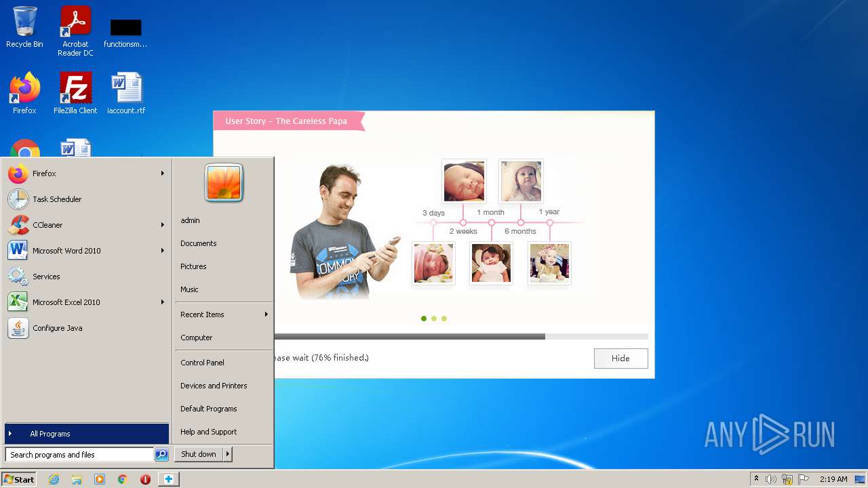Click Show desktop button at taskbar end

pyautogui.click(x=860, y=479)
